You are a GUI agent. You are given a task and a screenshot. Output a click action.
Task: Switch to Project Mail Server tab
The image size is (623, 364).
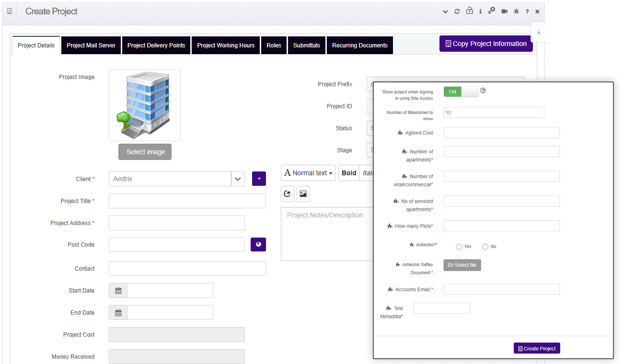[x=91, y=45]
